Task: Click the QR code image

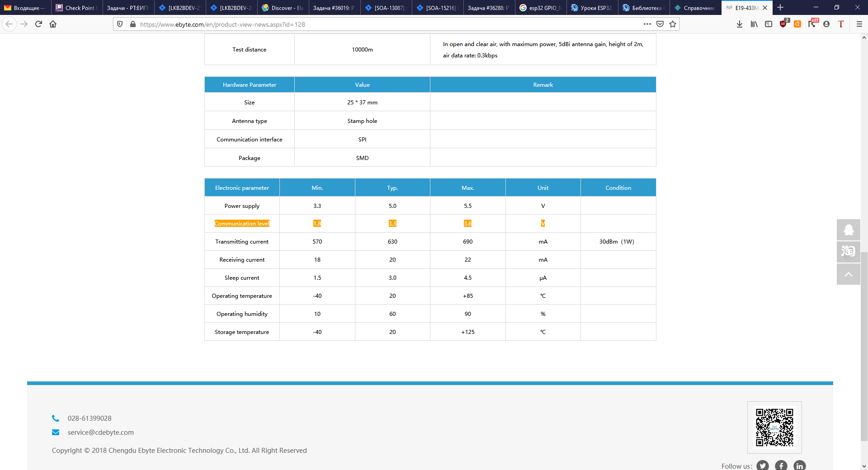Action: coord(774,428)
